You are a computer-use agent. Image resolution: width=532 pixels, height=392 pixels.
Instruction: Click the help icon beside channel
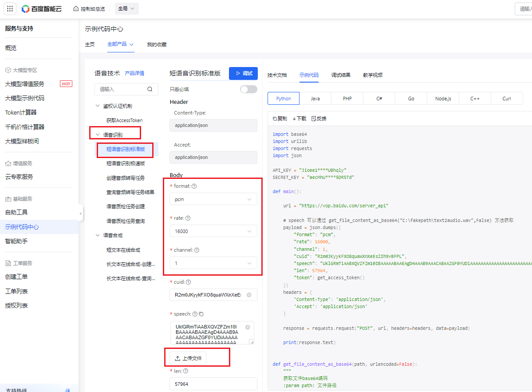[197, 250]
